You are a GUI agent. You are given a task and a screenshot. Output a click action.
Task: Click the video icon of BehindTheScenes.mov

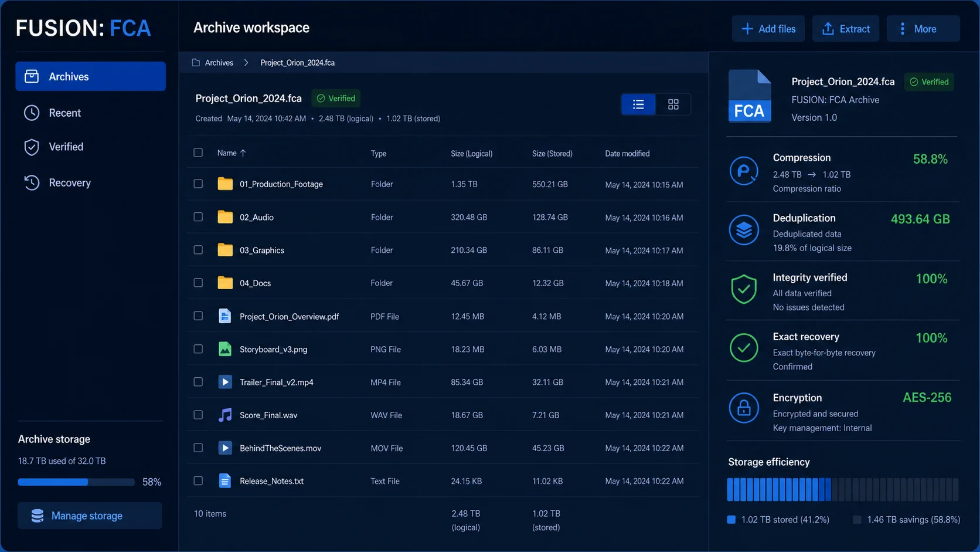click(225, 448)
